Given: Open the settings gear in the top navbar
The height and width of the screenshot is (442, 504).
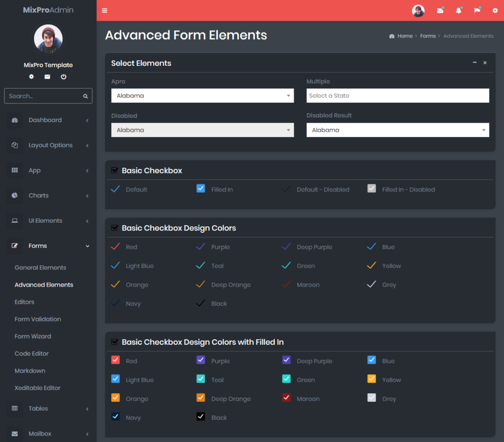Looking at the screenshot, I should tap(495, 10).
